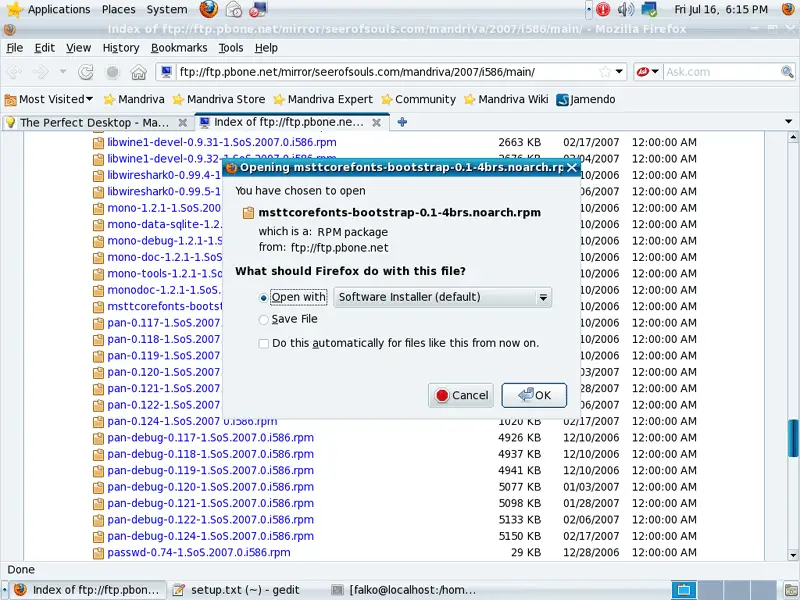
Task: Click the Jamendo bookmark icon
Action: click(562, 99)
